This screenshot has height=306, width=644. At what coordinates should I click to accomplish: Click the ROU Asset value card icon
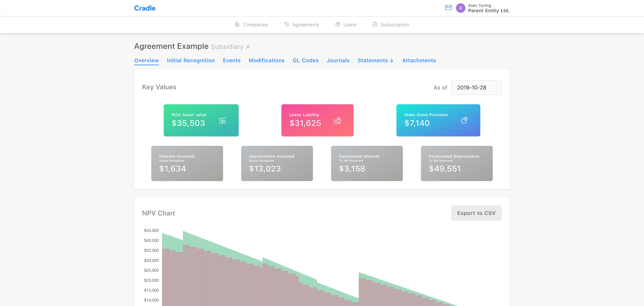223,121
